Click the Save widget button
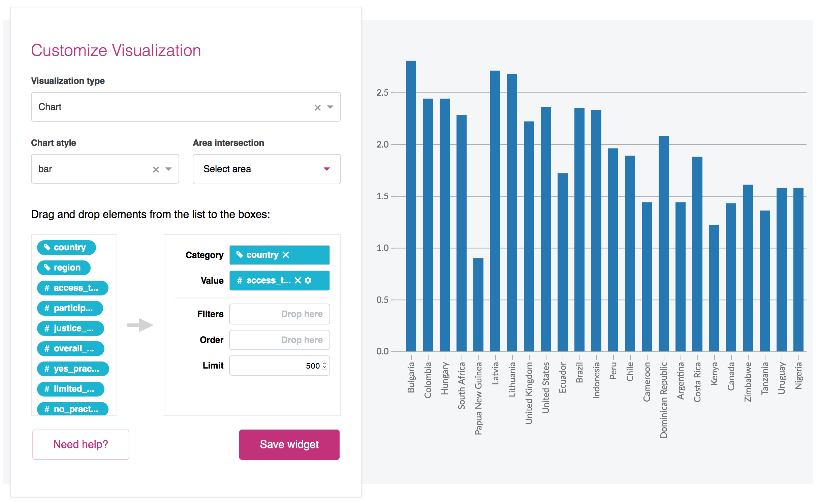818x504 pixels. 289,444
